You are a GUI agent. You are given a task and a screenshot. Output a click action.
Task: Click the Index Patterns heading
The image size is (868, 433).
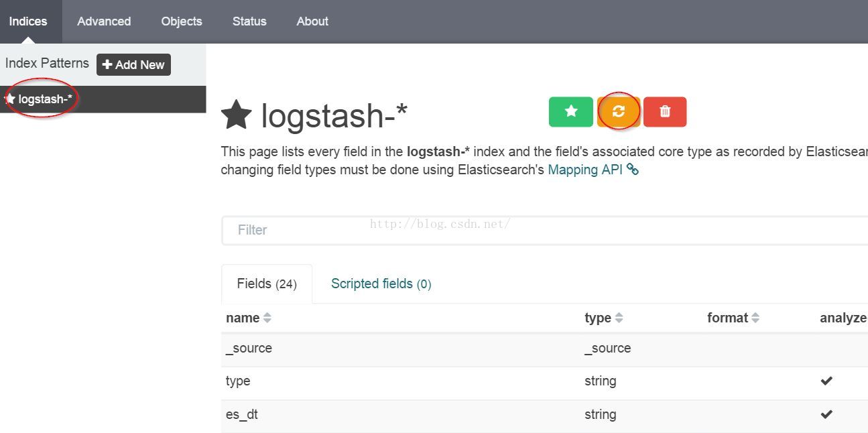pyautogui.click(x=47, y=63)
